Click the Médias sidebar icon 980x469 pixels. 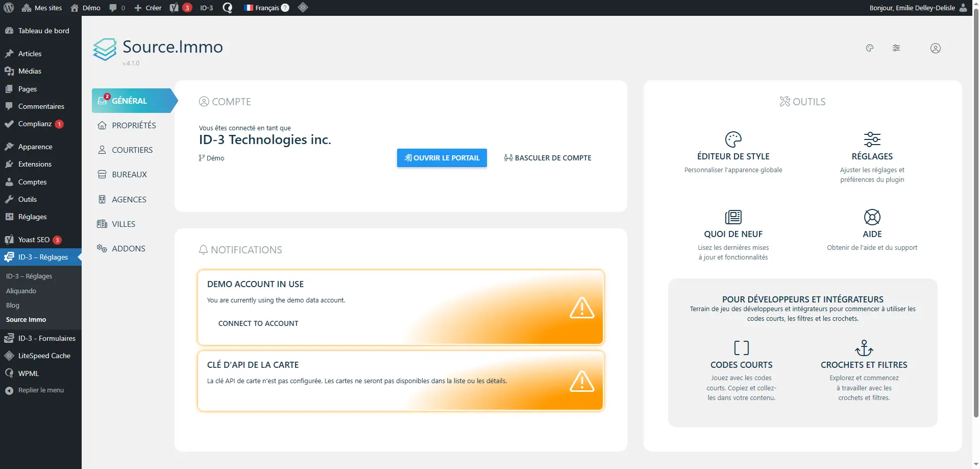9,71
